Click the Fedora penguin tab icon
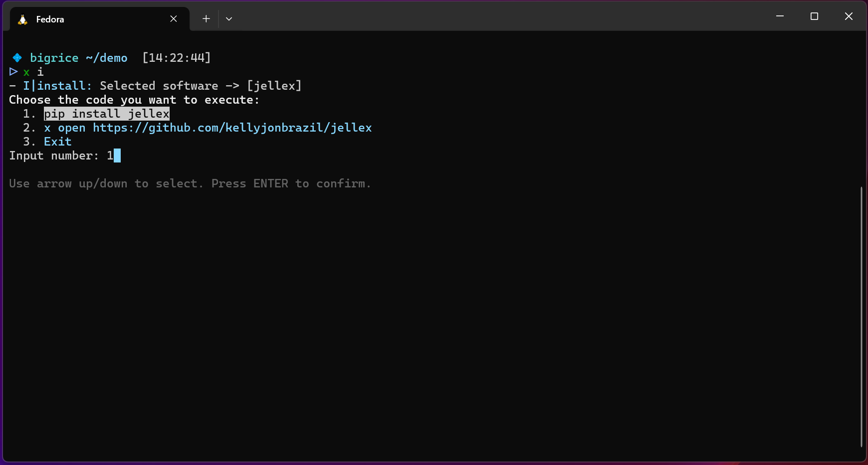Image resolution: width=868 pixels, height=465 pixels. coord(22,19)
